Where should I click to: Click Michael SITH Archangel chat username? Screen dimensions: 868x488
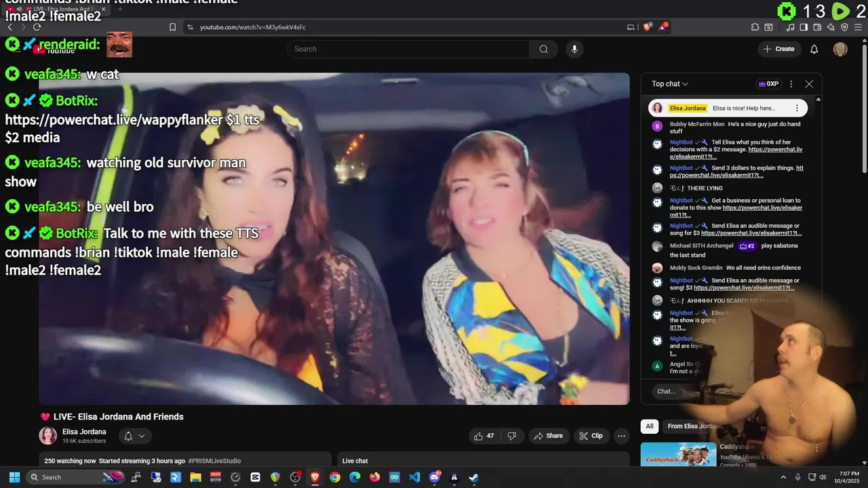[x=701, y=246]
